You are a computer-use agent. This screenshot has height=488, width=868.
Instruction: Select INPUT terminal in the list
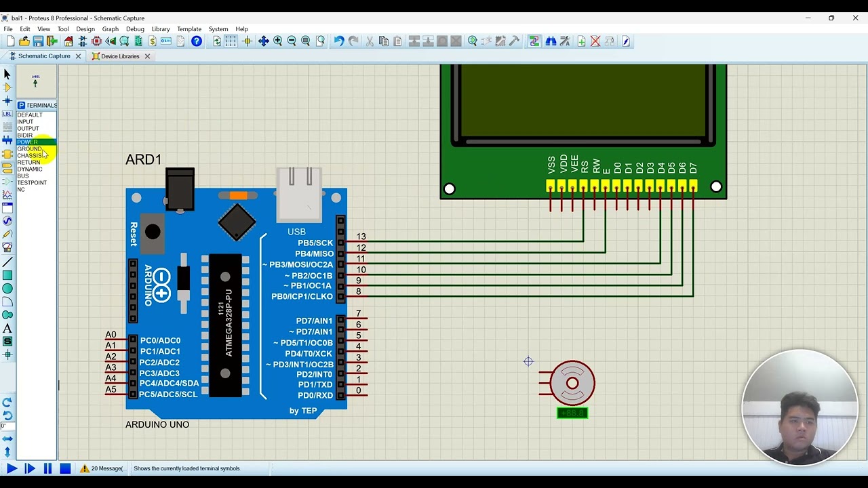tap(25, 122)
